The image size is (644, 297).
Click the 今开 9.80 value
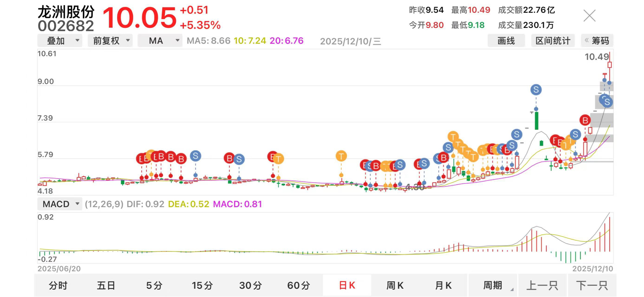(x=434, y=25)
